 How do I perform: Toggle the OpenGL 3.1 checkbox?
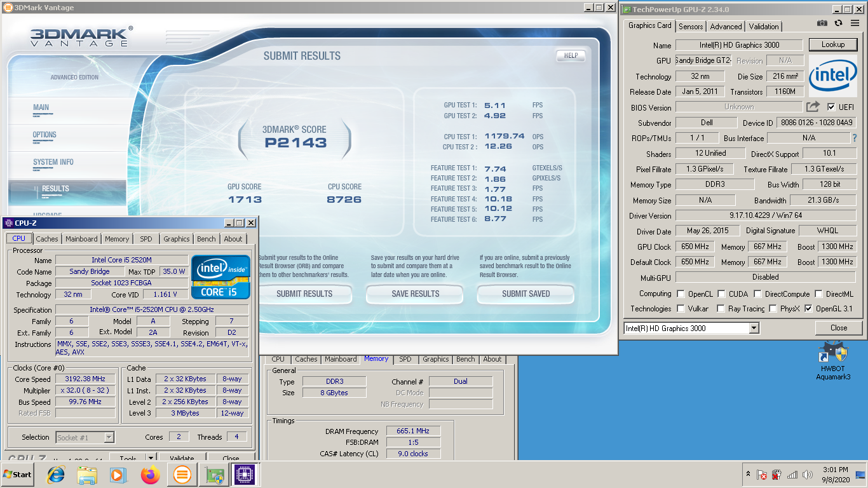(x=808, y=309)
